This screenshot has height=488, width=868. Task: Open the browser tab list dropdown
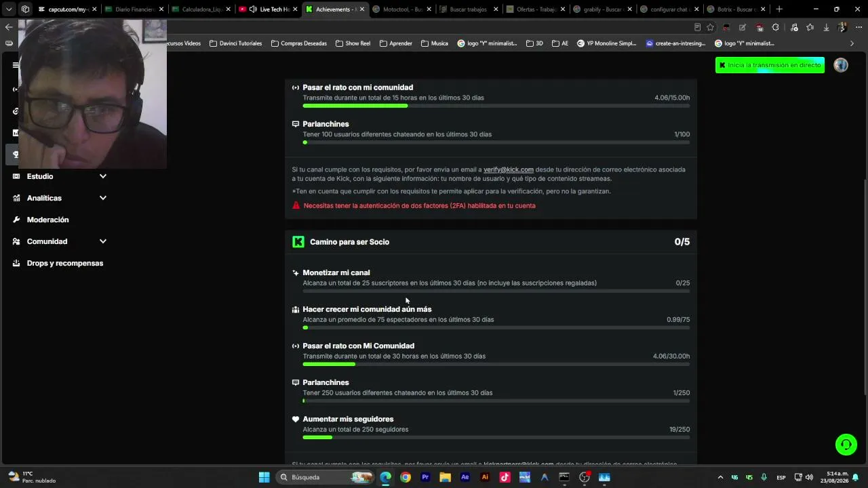click(9, 9)
